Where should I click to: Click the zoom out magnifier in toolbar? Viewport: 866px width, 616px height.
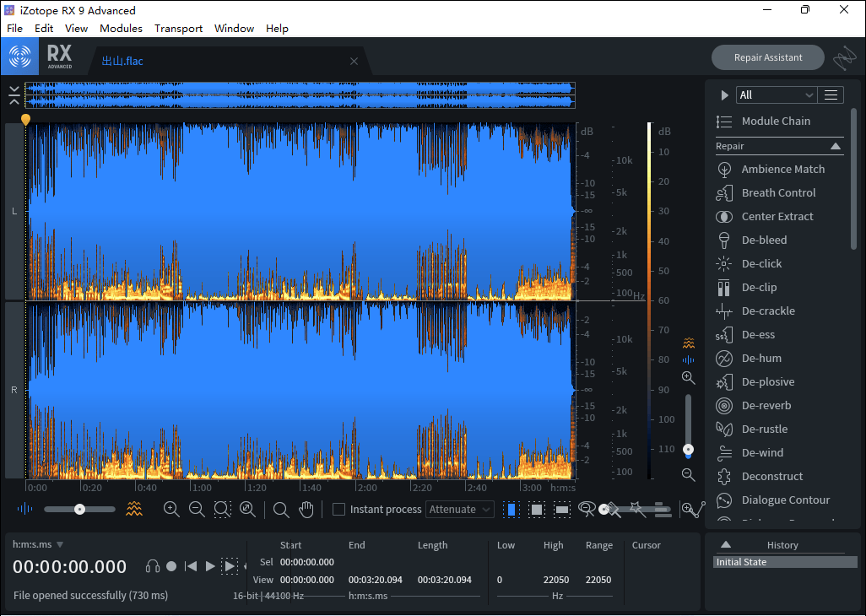(197, 509)
